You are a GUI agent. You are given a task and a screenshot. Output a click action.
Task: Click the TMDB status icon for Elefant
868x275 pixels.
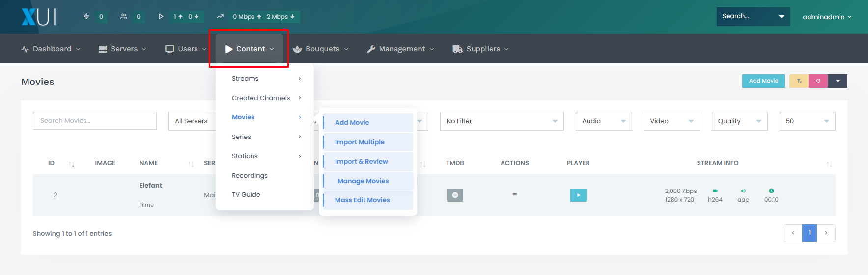[455, 195]
